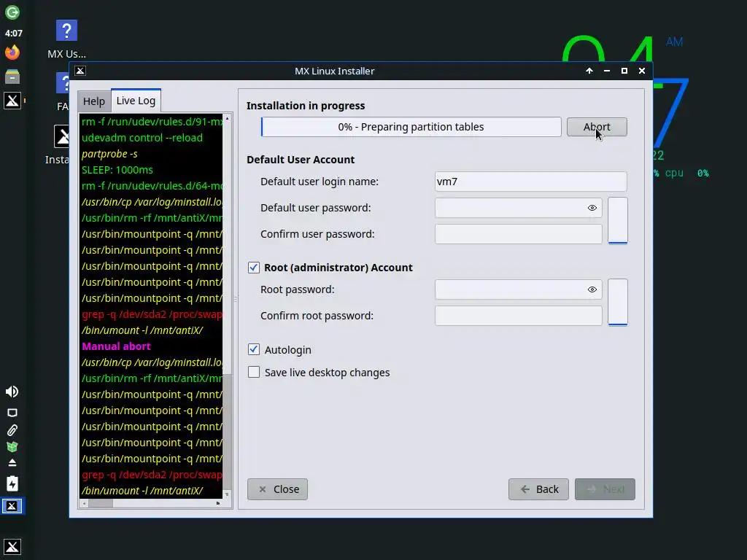The width and height of the screenshot is (747, 560).
Task: Focus the Confirm root password field
Action: [x=519, y=316]
